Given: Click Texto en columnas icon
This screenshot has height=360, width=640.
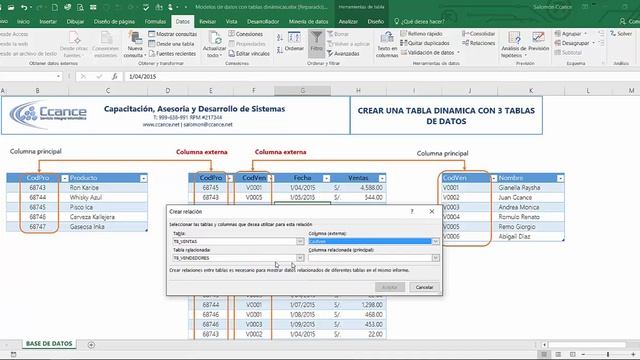Looking at the screenshot, I should click(x=387, y=44).
